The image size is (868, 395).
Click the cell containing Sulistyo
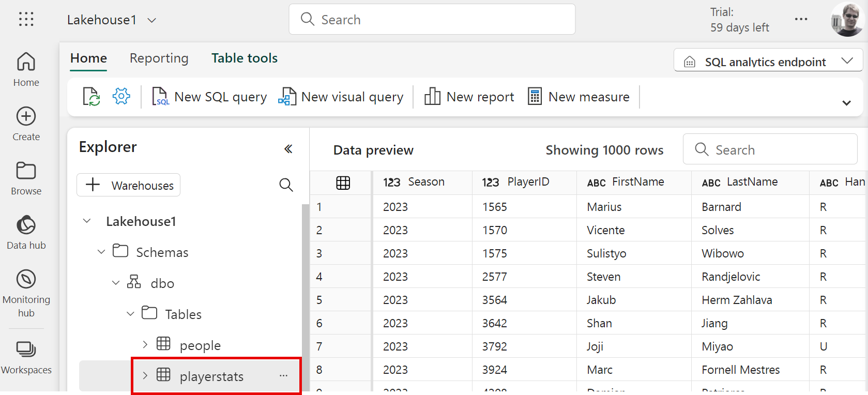(633, 253)
